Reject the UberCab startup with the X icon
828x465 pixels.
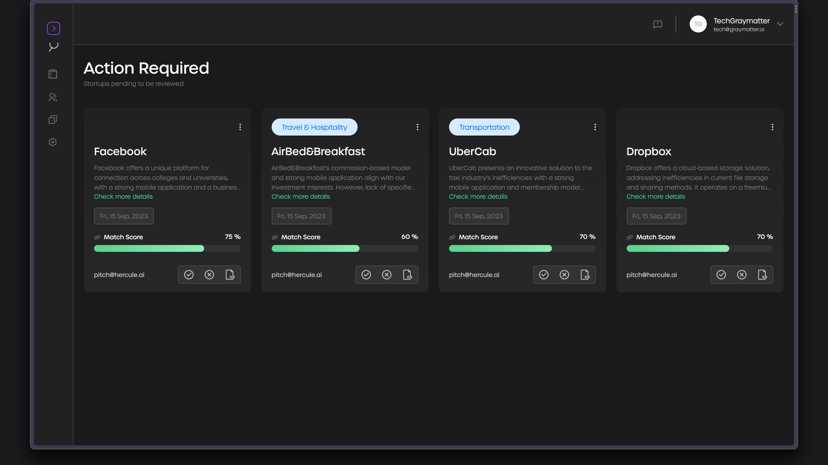pos(564,274)
